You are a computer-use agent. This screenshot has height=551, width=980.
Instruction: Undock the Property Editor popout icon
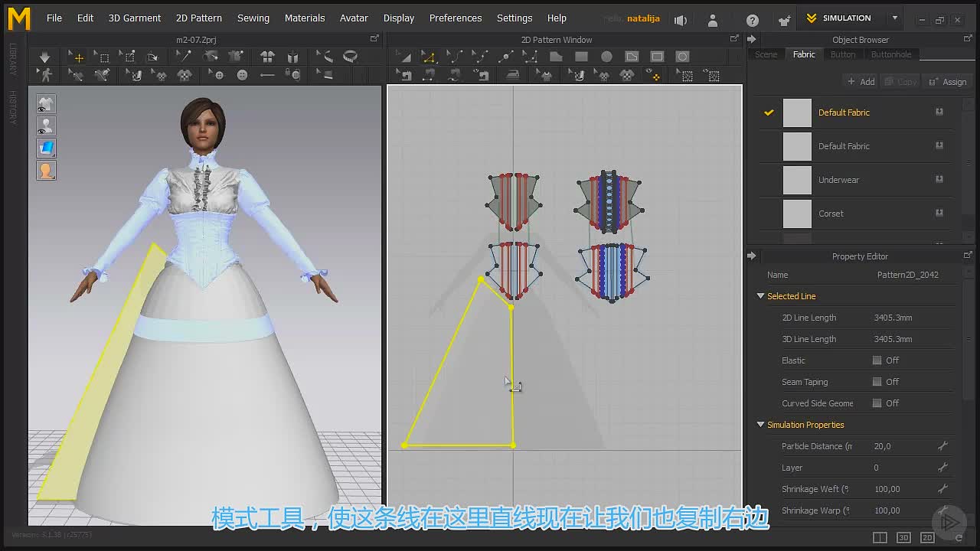(x=968, y=256)
